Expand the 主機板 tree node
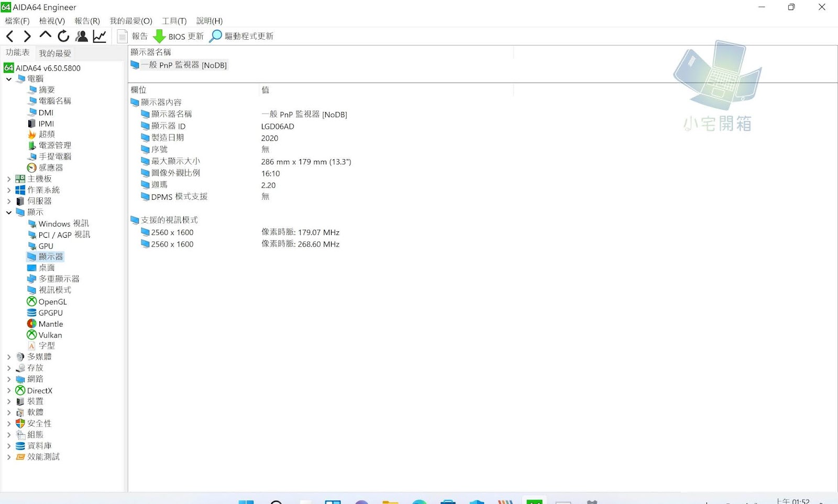This screenshot has height=504, width=838. tap(9, 179)
